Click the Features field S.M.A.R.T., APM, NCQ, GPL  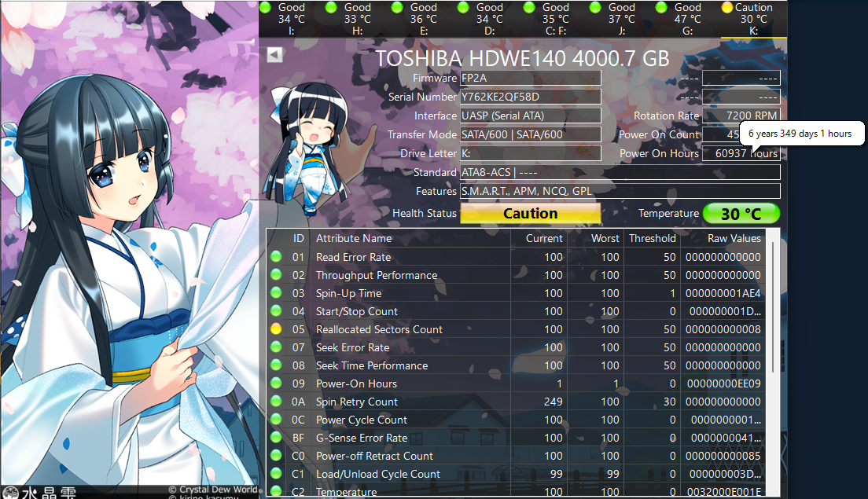(x=620, y=191)
